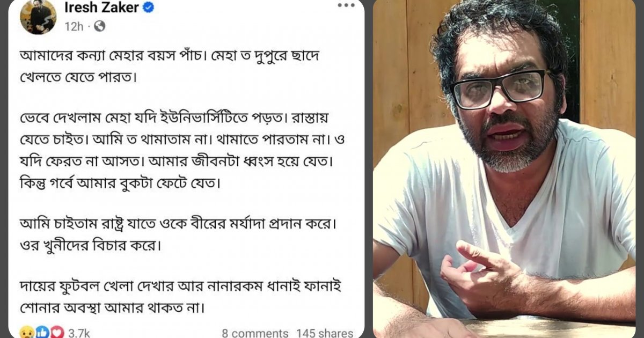Viewport: 644px width, 338px height.
Task: Open the 3.7k reactions count
Action: pos(79,333)
